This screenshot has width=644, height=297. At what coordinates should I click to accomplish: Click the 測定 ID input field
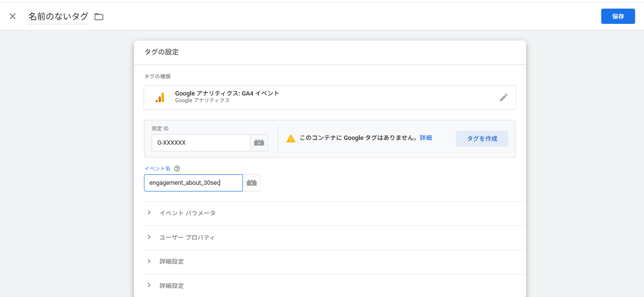[201, 143]
